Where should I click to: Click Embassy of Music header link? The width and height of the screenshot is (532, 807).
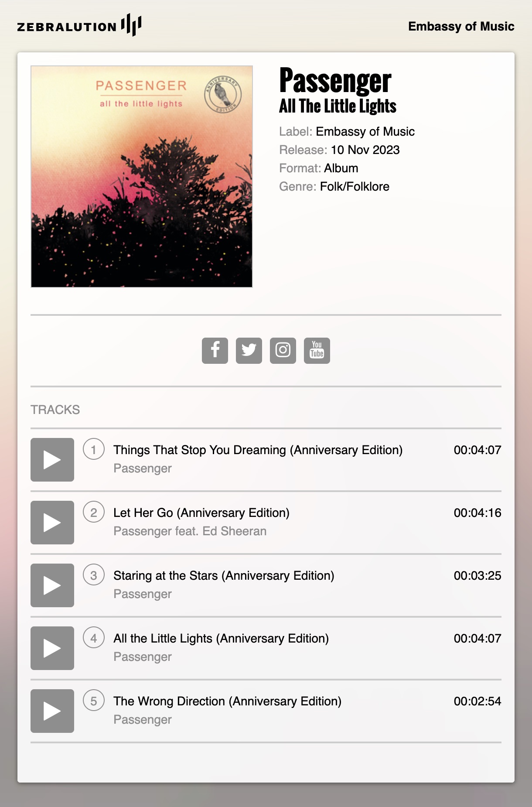click(461, 26)
